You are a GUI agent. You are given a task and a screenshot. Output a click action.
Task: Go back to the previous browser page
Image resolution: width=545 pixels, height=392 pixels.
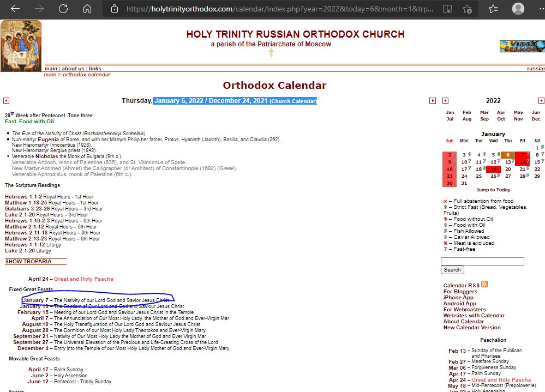pyautogui.click(x=15, y=9)
